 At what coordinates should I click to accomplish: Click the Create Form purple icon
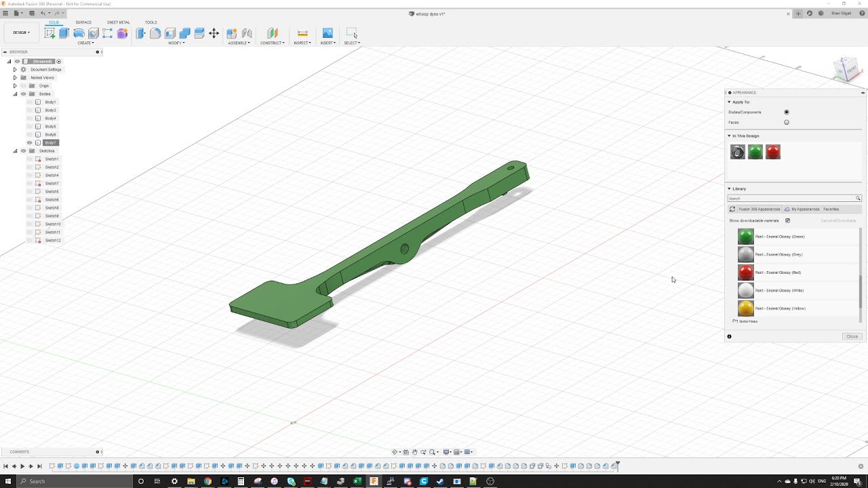pyautogui.click(x=122, y=33)
